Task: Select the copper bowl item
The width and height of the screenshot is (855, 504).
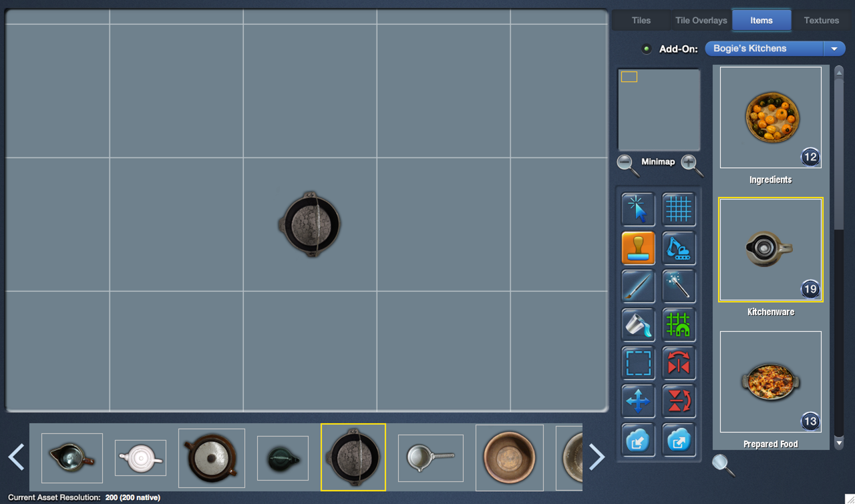Action: (x=509, y=458)
